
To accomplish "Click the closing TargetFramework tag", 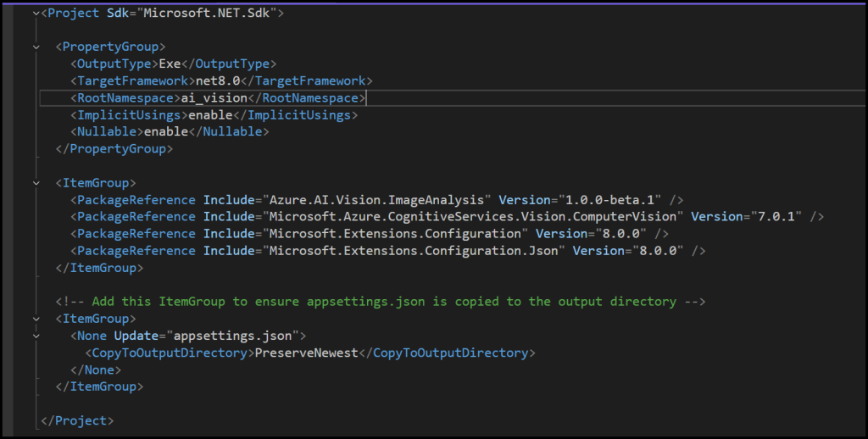I will pos(306,81).
